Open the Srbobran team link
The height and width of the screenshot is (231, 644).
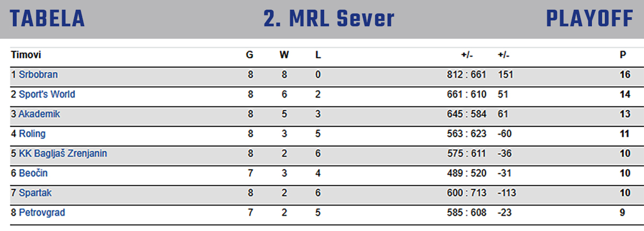(x=38, y=75)
